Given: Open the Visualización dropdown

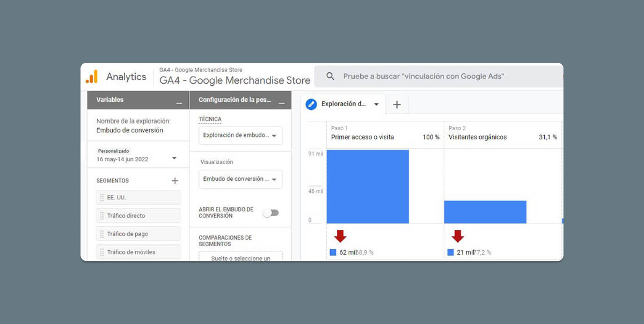Looking at the screenshot, I should [x=240, y=179].
